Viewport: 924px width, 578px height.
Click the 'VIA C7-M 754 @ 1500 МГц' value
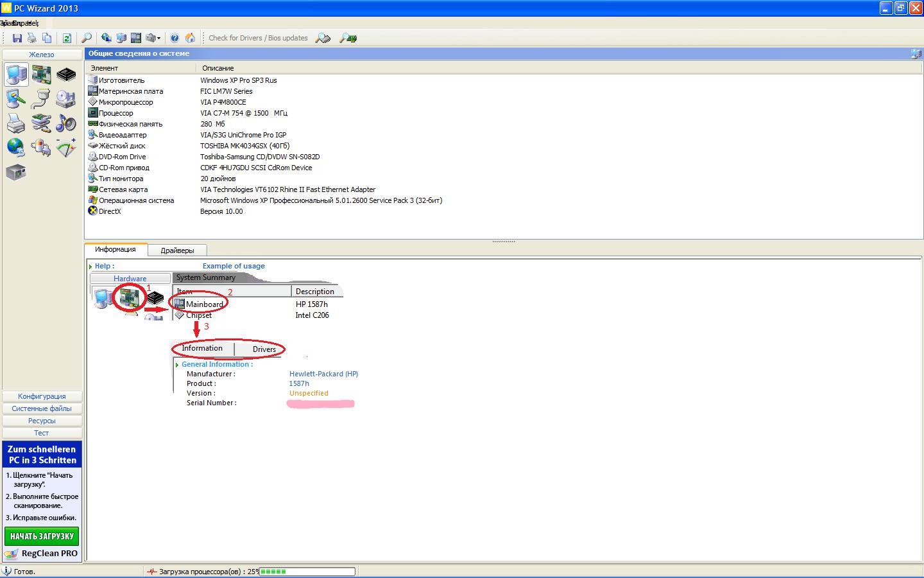pos(244,113)
